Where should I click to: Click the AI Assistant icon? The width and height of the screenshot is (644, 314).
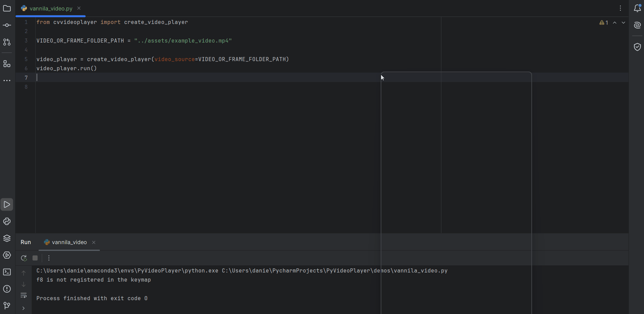(637, 25)
